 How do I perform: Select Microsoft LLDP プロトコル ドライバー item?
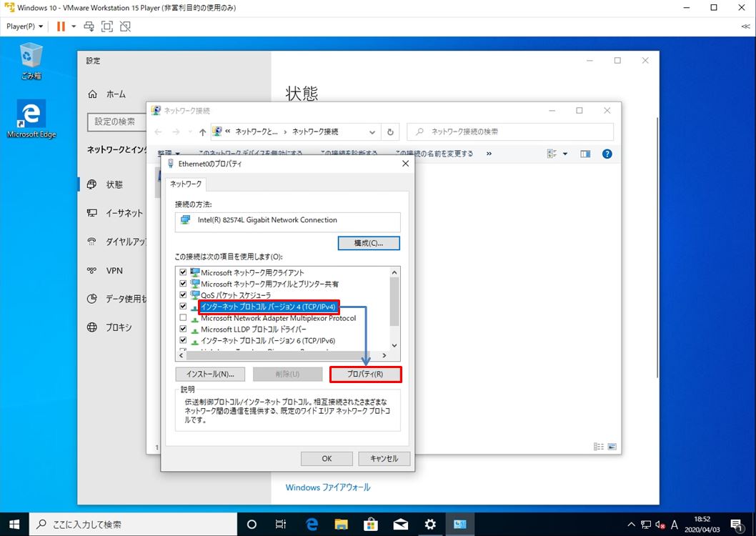tap(254, 329)
